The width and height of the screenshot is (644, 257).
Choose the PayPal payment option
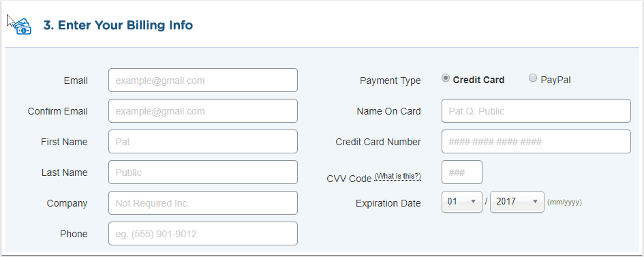533,78
